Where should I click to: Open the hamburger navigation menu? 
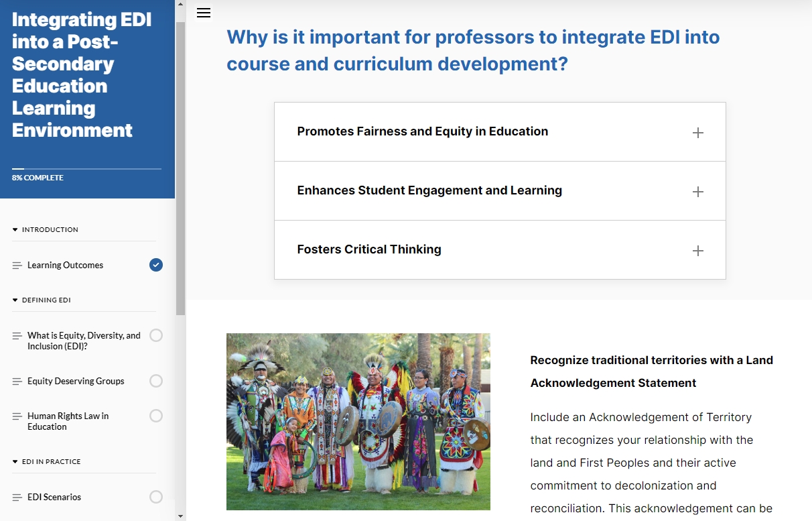click(203, 13)
